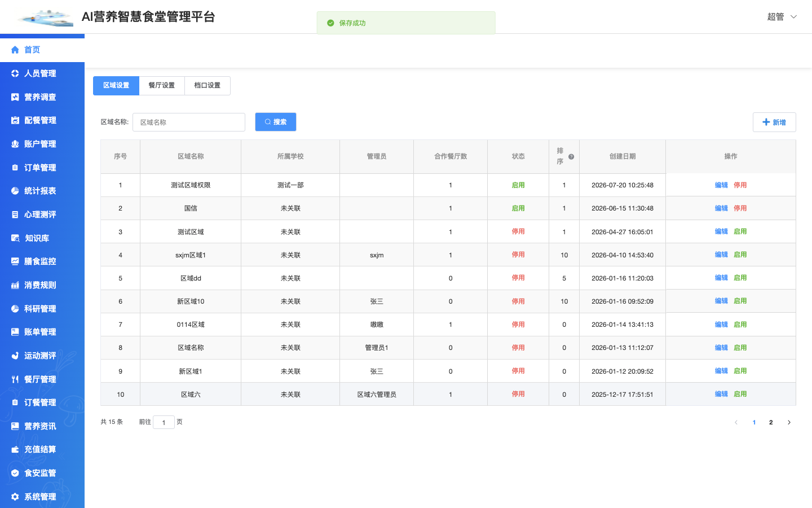Click the 知识库 sidebar icon

pyautogui.click(x=15, y=238)
